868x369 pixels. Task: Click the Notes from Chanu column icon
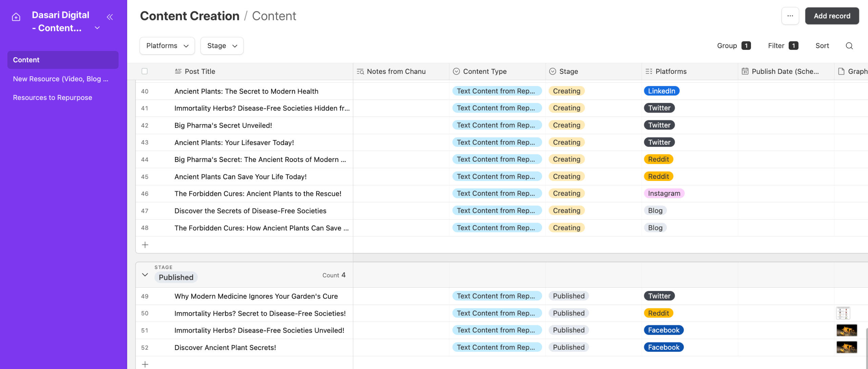(360, 71)
